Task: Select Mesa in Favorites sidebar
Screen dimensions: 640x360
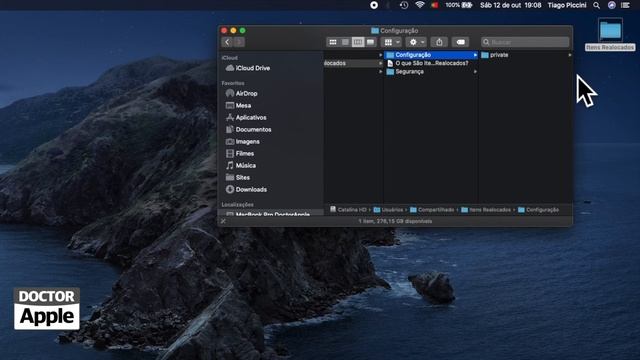Action: click(x=239, y=105)
